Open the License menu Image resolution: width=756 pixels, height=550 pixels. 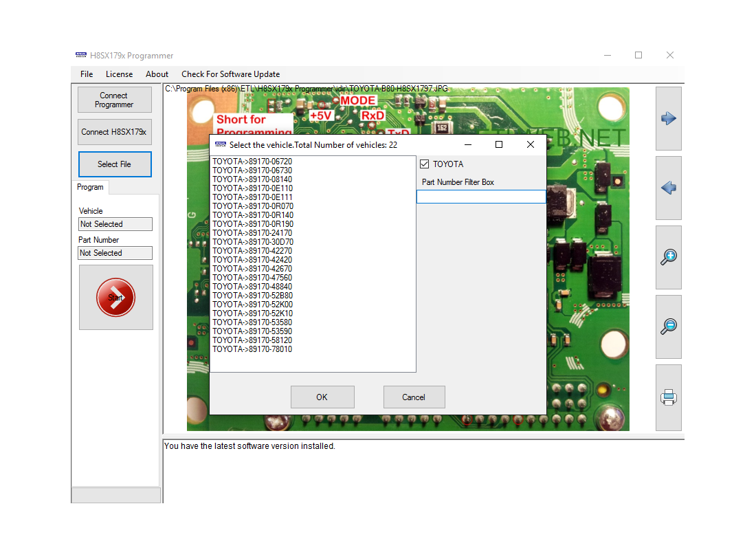click(119, 74)
